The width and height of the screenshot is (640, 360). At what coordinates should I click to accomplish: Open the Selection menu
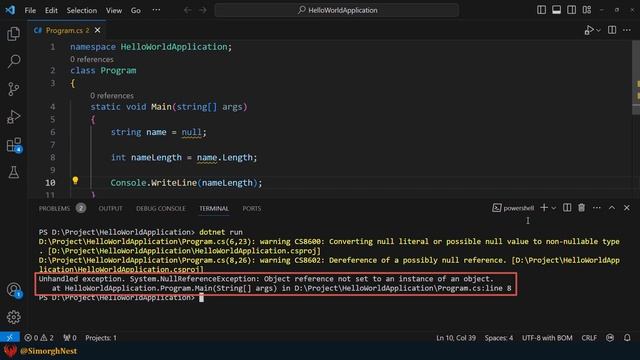pos(82,10)
